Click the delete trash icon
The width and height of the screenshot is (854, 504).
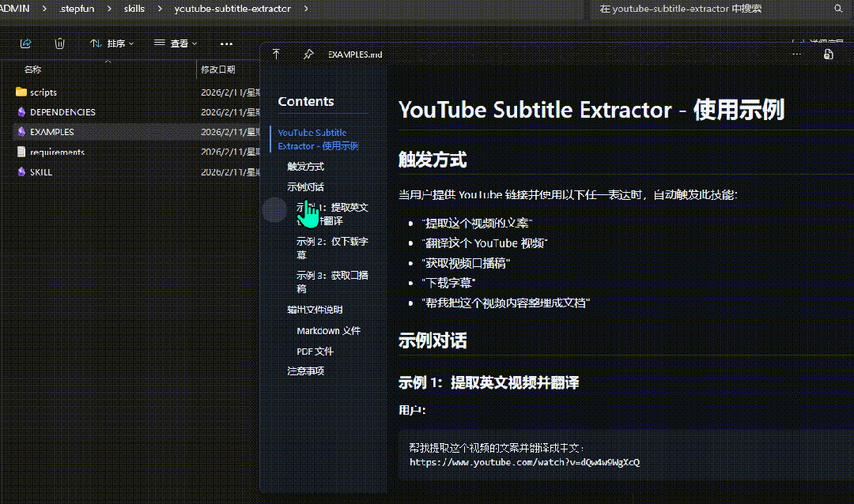(x=60, y=43)
